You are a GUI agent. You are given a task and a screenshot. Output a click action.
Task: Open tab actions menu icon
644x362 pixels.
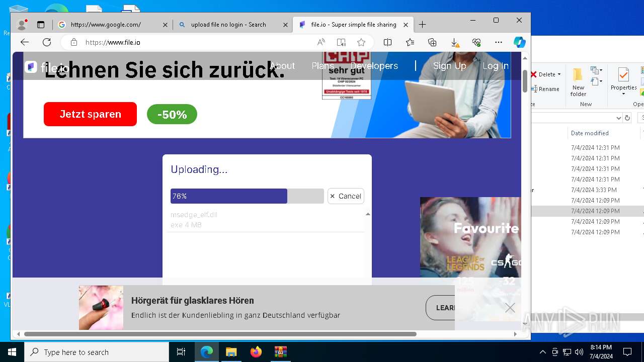(x=41, y=24)
